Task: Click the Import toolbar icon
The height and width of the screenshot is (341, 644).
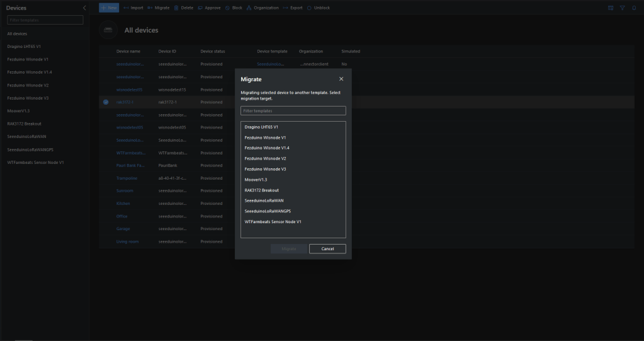Action: 127,8
